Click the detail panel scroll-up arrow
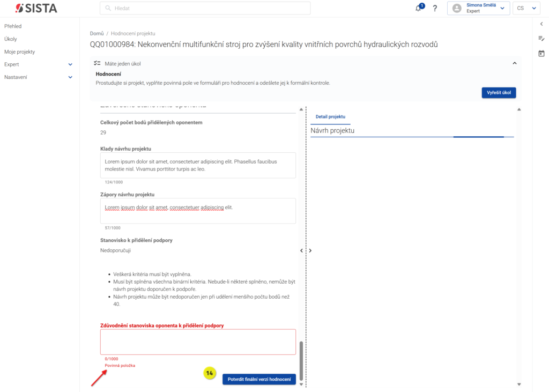This screenshot has width=549, height=392. pyautogui.click(x=519, y=109)
